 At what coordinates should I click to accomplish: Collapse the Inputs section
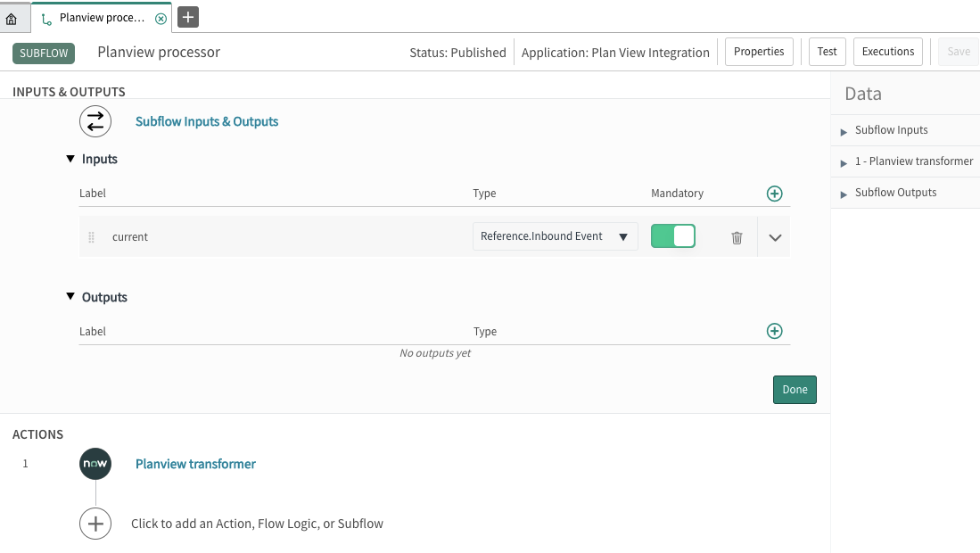70,159
